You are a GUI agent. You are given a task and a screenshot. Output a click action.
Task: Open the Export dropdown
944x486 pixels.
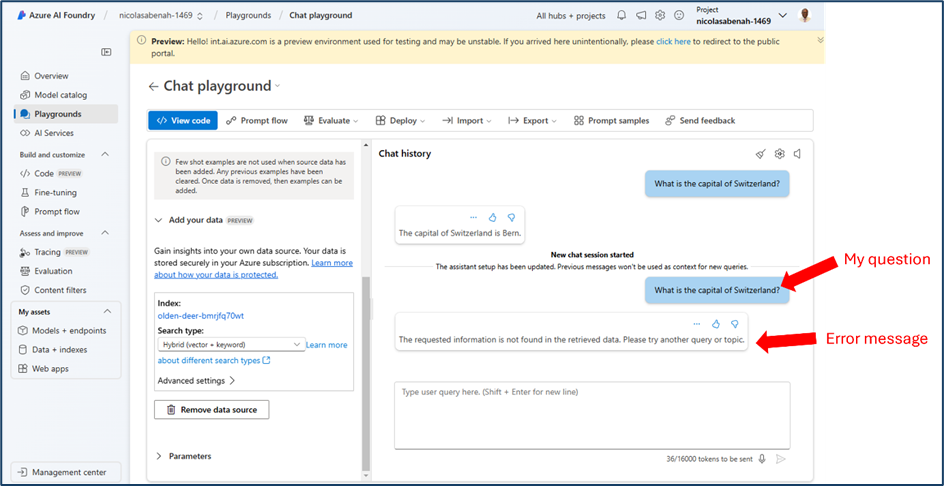coord(532,120)
